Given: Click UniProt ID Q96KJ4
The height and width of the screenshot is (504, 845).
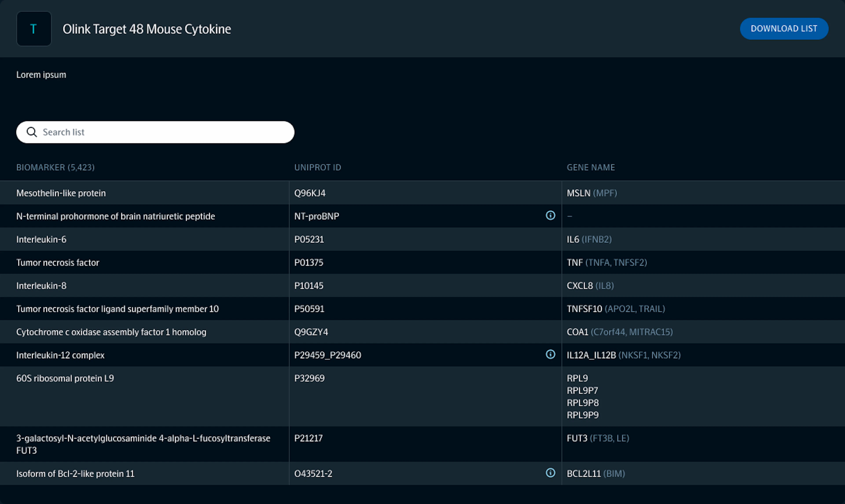Looking at the screenshot, I should coord(310,193).
